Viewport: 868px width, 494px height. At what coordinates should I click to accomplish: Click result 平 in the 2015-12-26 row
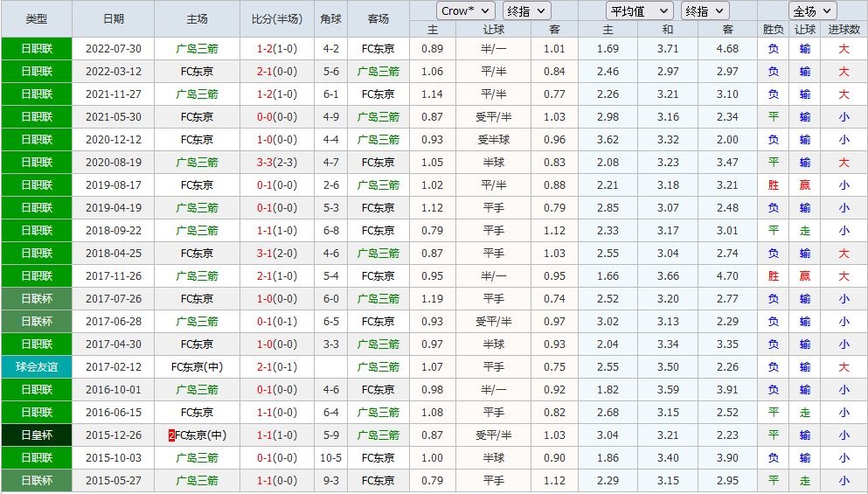[x=774, y=435]
